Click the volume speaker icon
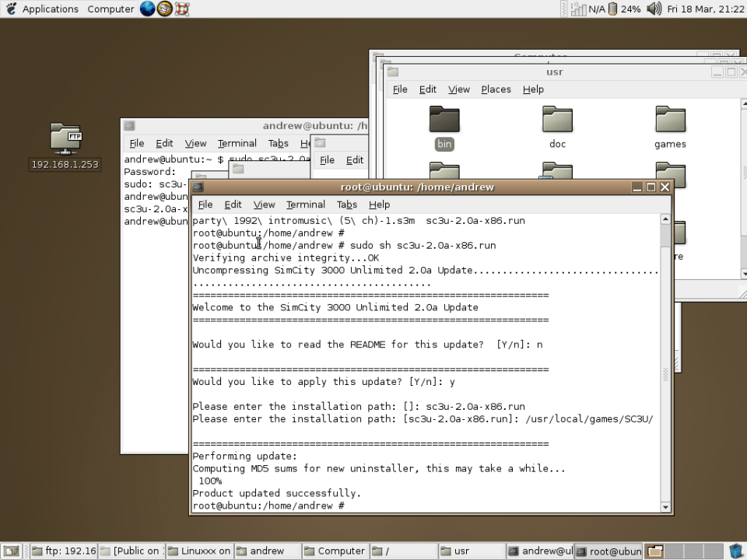The image size is (747, 560). tap(654, 9)
